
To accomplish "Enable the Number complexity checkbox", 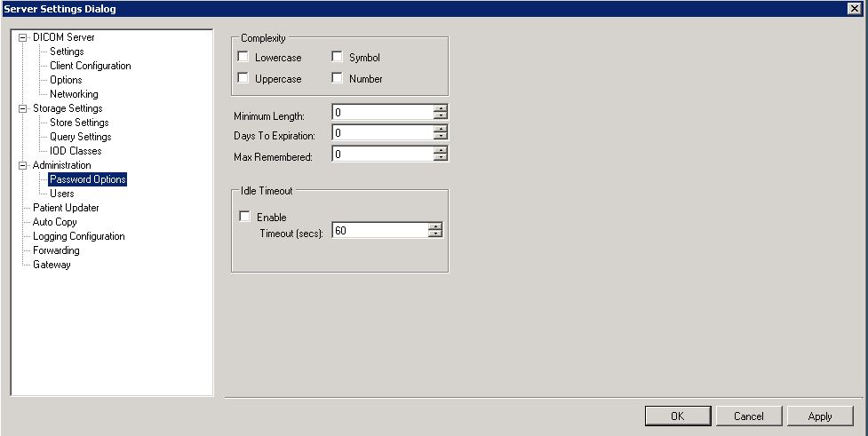I will [x=337, y=78].
